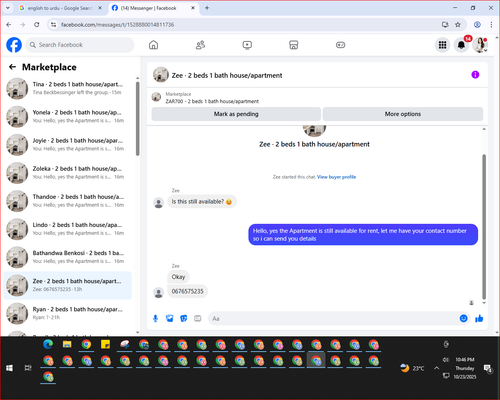
Task: Open the emoji picker
Action: click(463, 318)
